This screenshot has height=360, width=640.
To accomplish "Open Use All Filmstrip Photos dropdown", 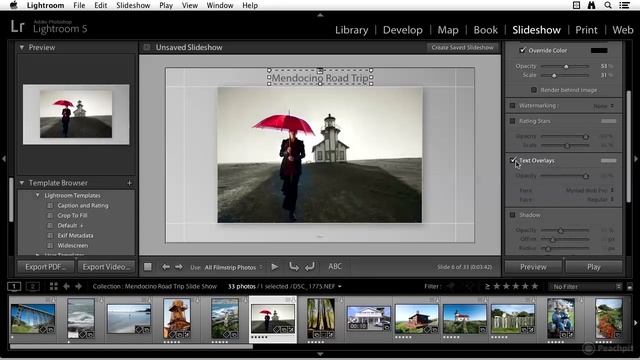I will 233,267.
